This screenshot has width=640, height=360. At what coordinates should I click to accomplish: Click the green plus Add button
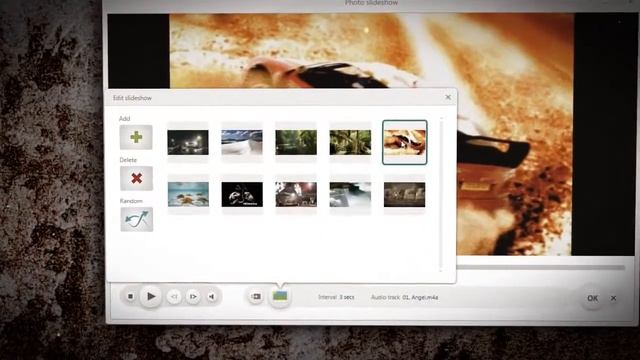click(x=136, y=137)
